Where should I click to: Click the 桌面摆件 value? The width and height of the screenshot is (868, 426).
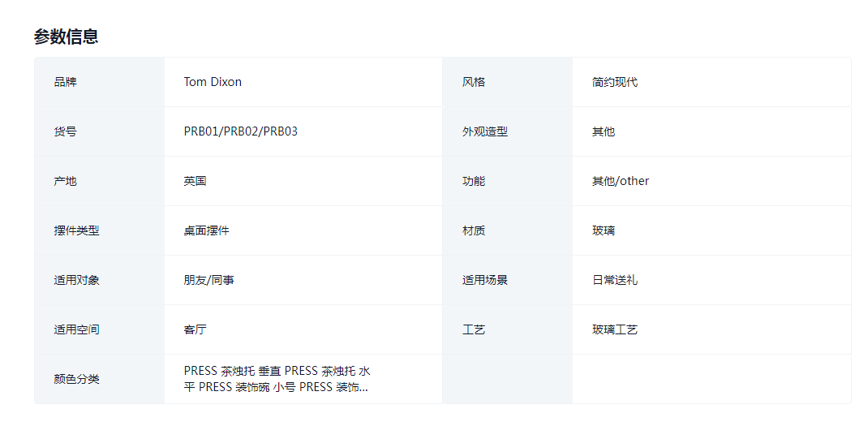click(207, 230)
